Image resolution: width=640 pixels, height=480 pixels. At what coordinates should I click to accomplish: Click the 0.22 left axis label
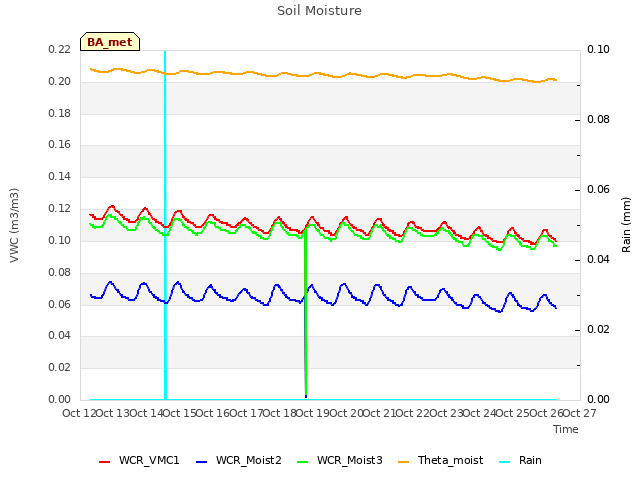60,50
